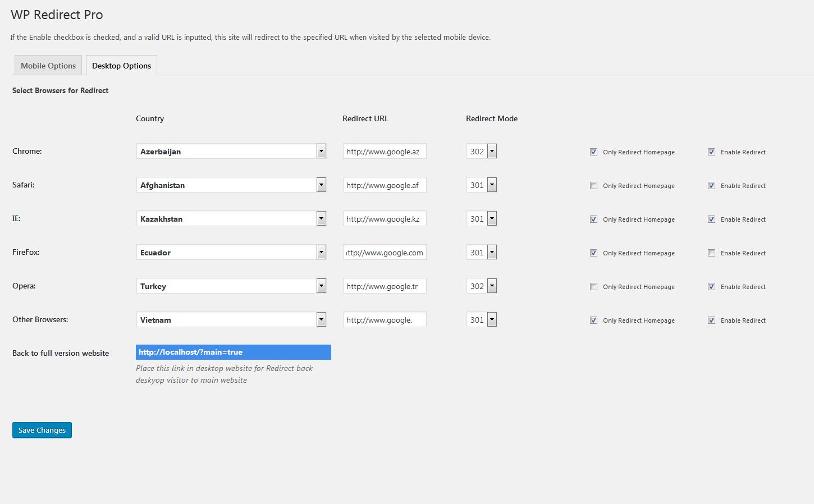Screen dimensions: 814x504
Task: Click the Save Changes button
Action: tap(42, 430)
